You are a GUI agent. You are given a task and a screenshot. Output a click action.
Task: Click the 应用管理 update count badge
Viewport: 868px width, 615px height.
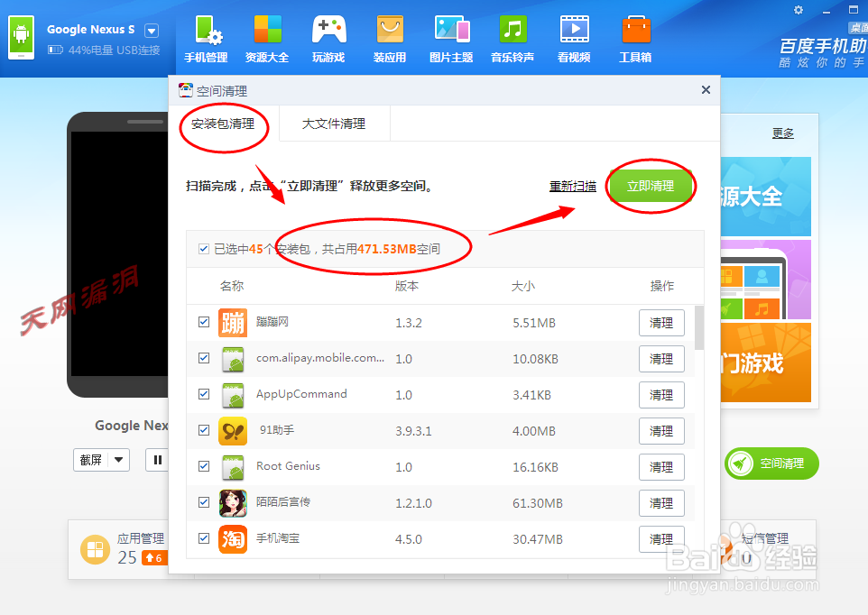pos(154,557)
